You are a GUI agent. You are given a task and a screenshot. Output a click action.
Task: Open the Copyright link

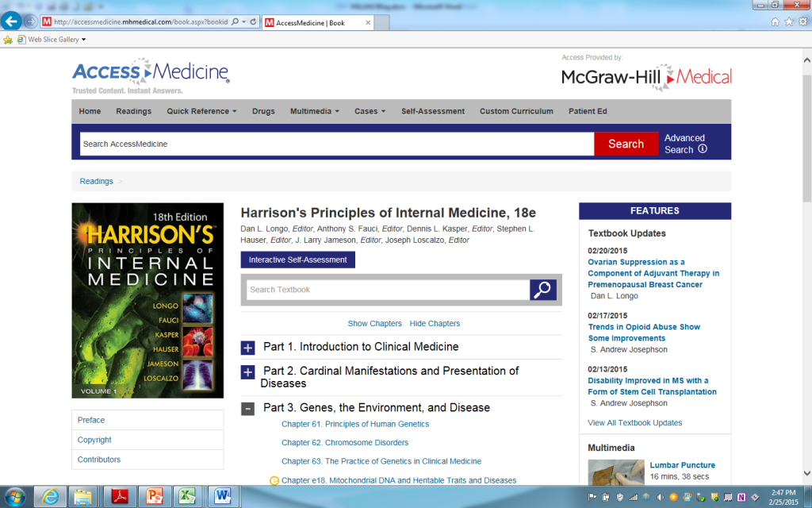[x=94, y=440]
